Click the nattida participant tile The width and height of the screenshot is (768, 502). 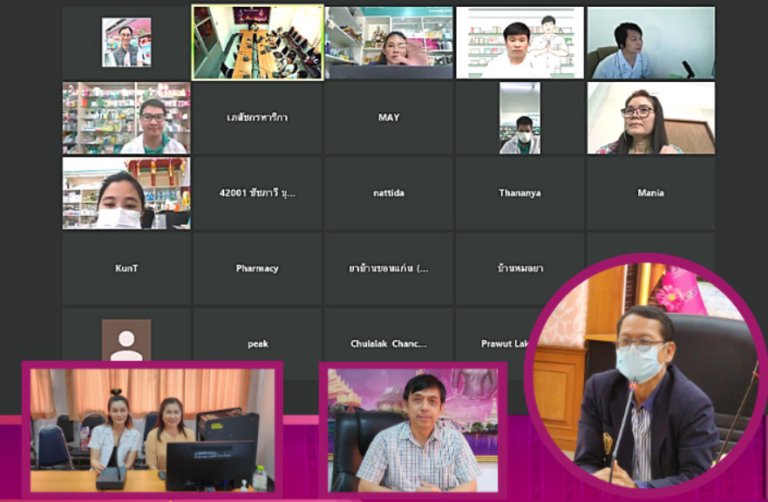point(388,193)
